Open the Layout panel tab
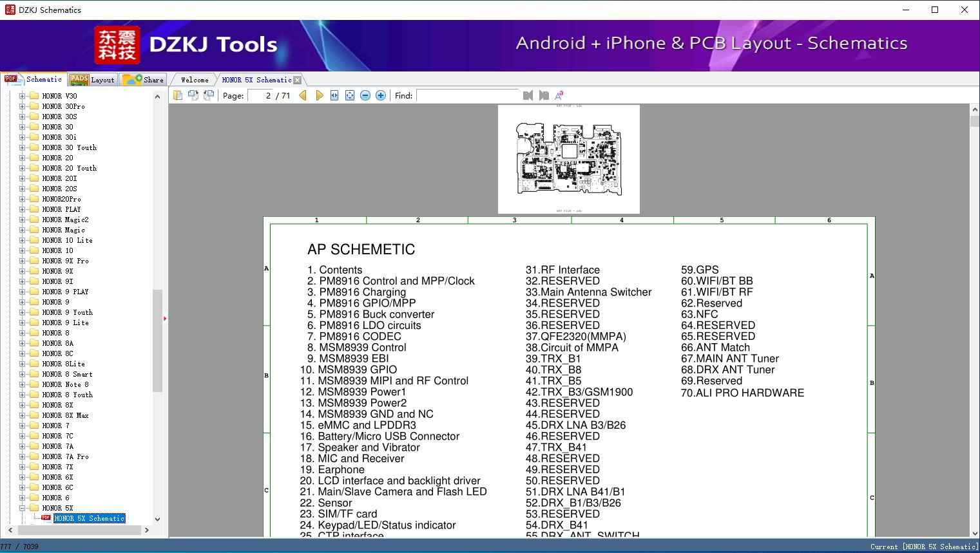This screenshot has height=553, width=980. click(92, 79)
